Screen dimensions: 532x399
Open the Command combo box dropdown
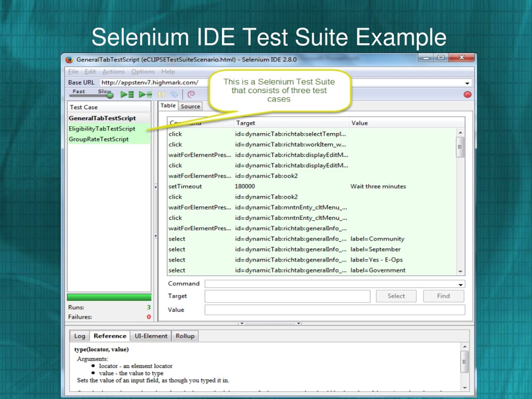coord(460,285)
